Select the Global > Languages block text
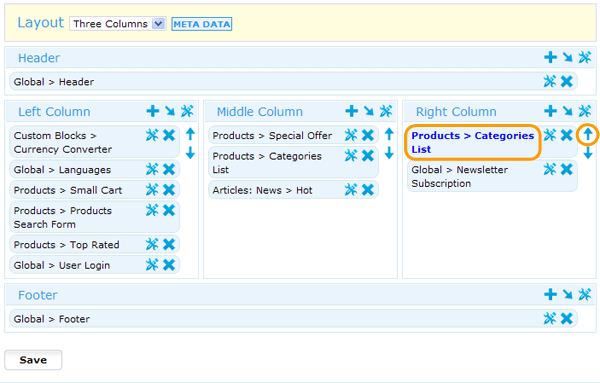This screenshot has height=383, width=600. tap(62, 169)
